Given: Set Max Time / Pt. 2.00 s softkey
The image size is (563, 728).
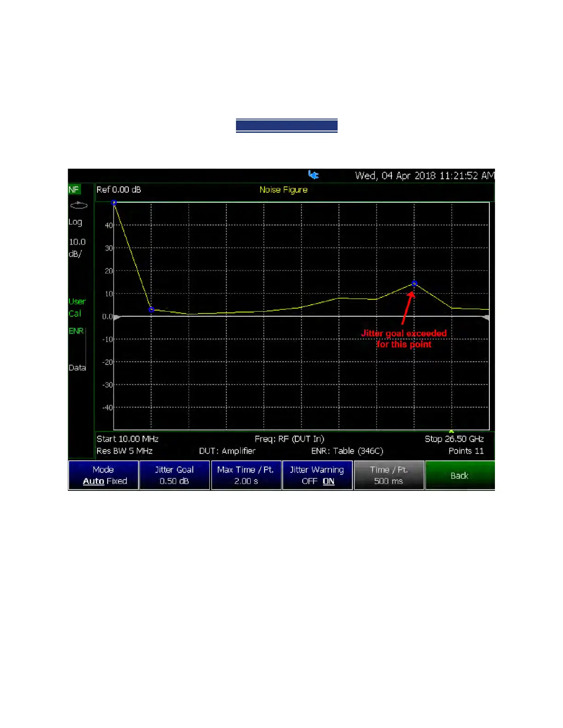Looking at the screenshot, I should pyautogui.click(x=246, y=475).
